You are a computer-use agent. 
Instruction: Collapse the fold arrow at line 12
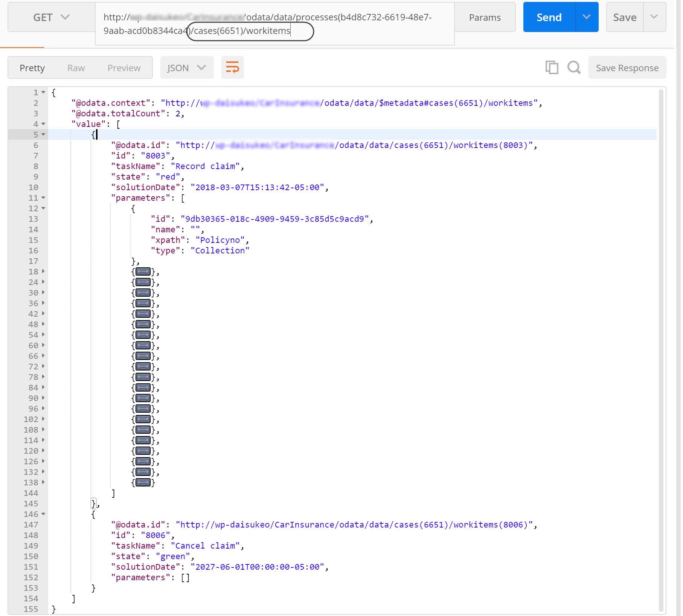click(x=43, y=208)
